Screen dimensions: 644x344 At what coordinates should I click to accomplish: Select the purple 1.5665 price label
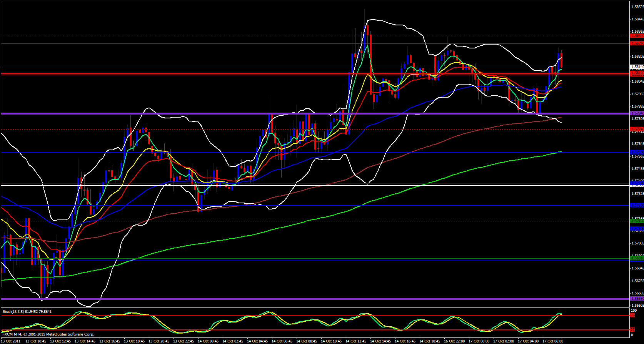pos(637,298)
